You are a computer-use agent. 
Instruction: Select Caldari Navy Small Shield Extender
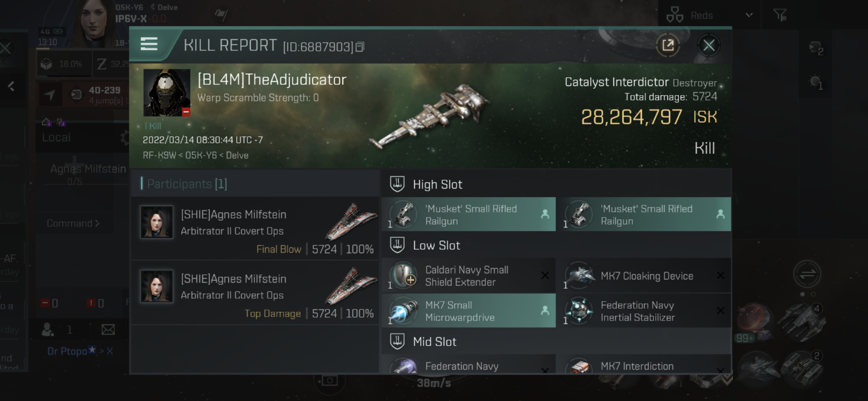pyautogui.click(x=468, y=275)
